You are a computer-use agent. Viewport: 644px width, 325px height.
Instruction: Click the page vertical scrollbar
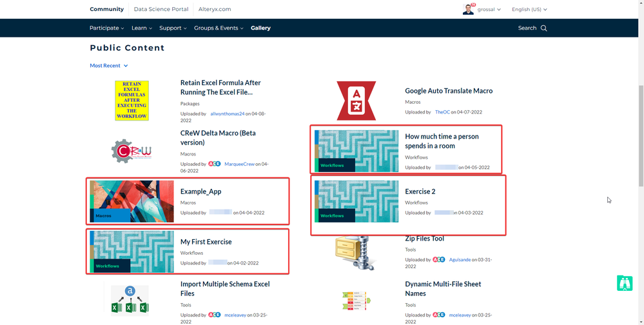[641, 135]
